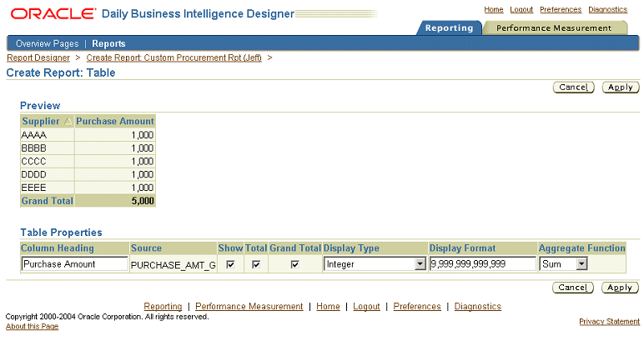Click the Display Format input field
644x341 pixels.
click(483, 263)
